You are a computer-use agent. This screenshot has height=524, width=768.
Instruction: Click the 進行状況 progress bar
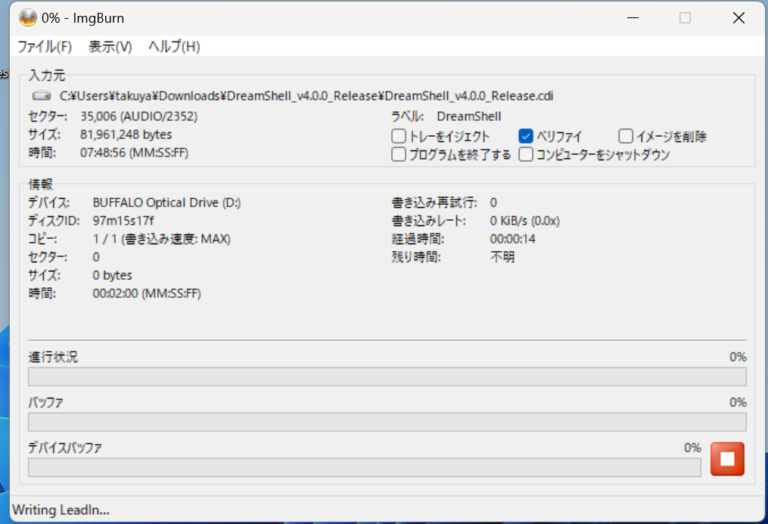pyautogui.click(x=386, y=377)
